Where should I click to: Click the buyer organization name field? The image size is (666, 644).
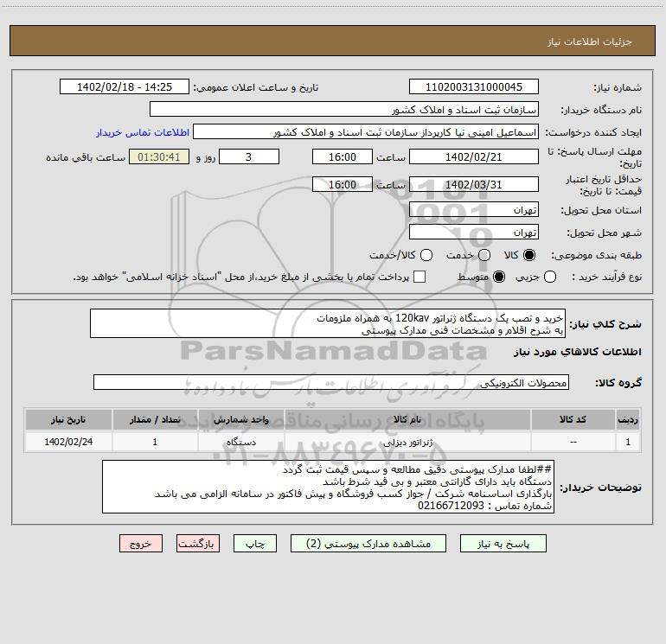(344, 109)
